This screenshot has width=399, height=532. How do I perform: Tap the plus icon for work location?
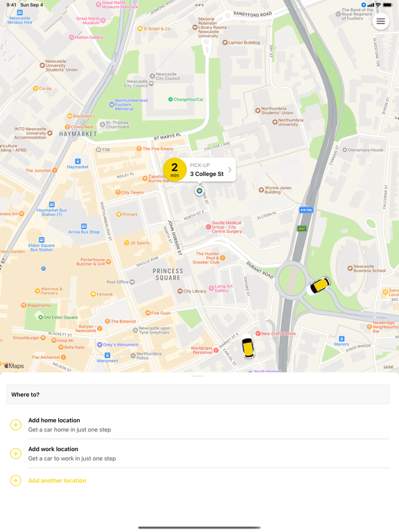tap(16, 453)
